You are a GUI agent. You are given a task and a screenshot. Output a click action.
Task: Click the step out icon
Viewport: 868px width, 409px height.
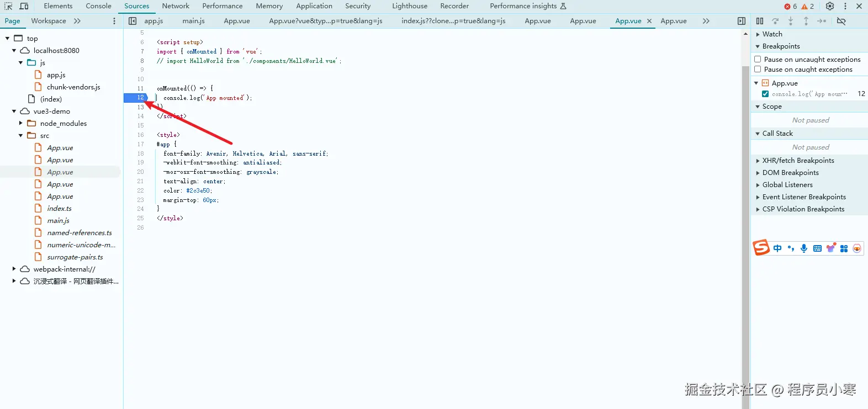tap(806, 21)
